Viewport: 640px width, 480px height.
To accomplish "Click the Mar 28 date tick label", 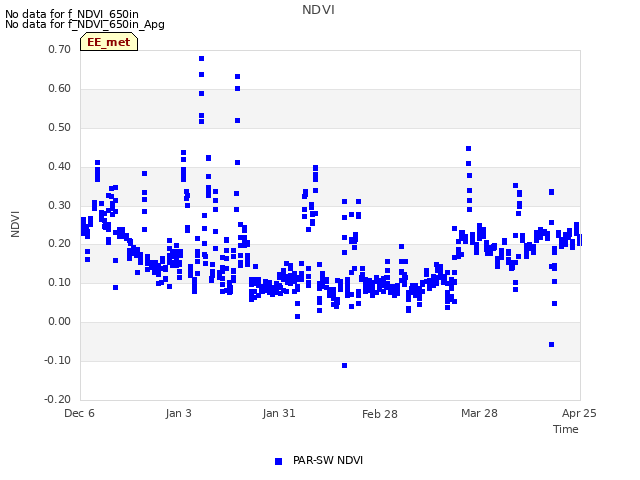I will (479, 413).
